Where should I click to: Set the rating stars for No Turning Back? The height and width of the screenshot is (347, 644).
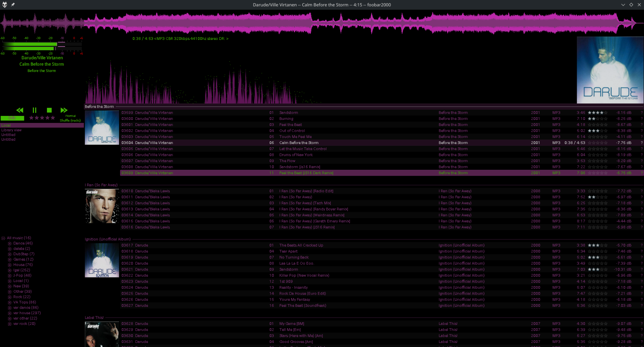pos(597,257)
